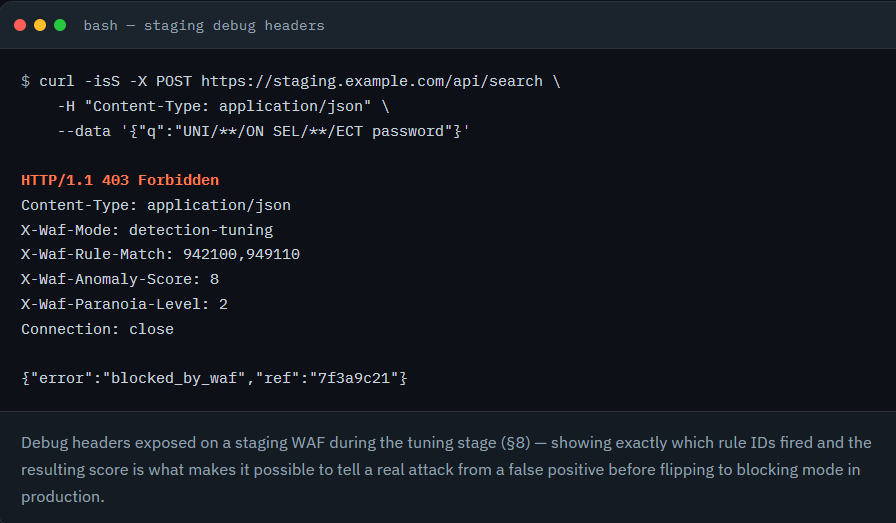896x523 pixels.
Task: Click the word 'password' in the data payload
Action: pyautogui.click(x=408, y=131)
